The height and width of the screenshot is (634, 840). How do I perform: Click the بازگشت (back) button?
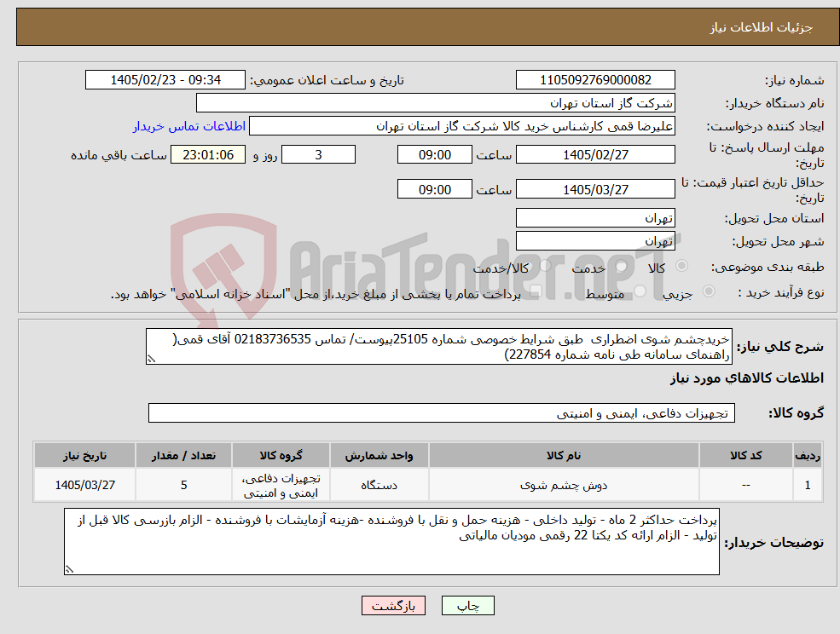[393, 606]
